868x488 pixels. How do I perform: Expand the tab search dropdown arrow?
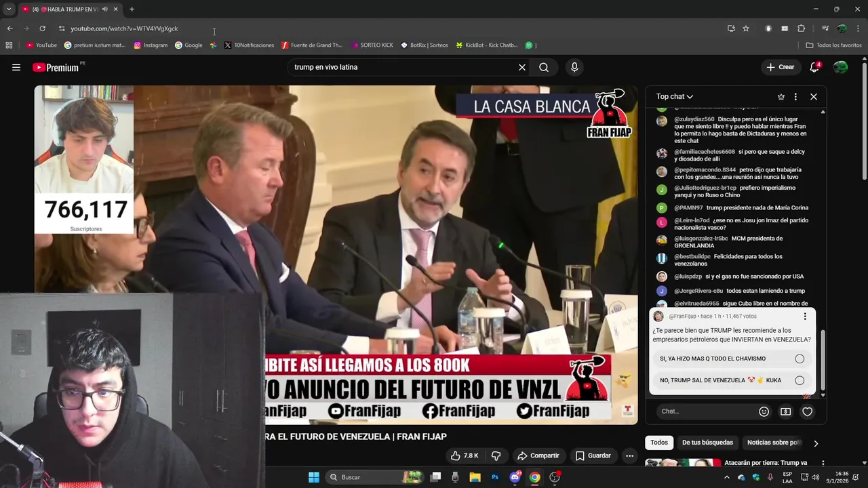pyautogui.click(x=9, y=9)
